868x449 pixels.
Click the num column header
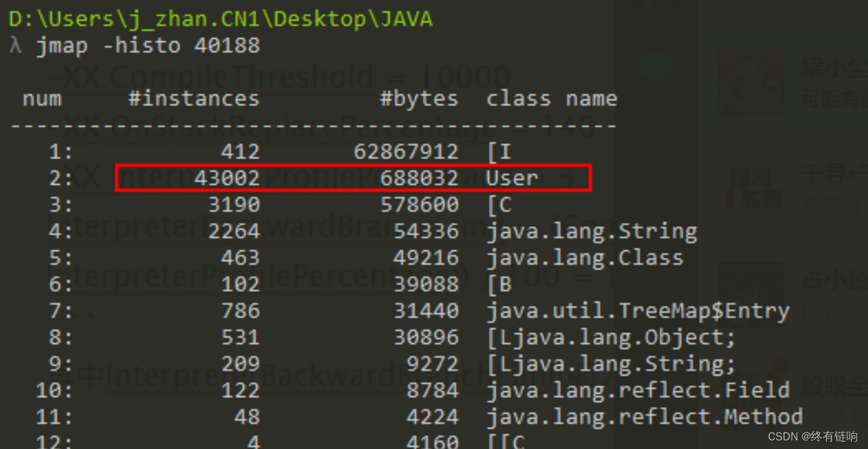point(42,99)
